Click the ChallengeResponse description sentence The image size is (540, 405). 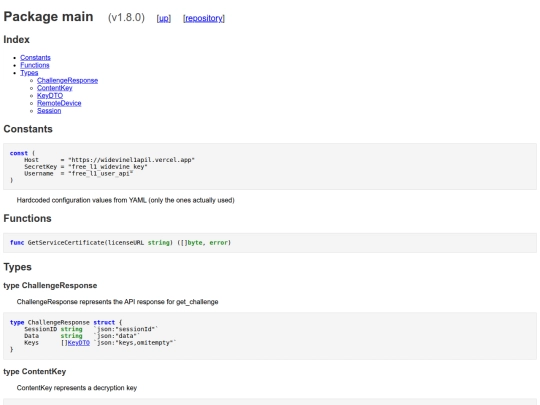pos(117,302)
